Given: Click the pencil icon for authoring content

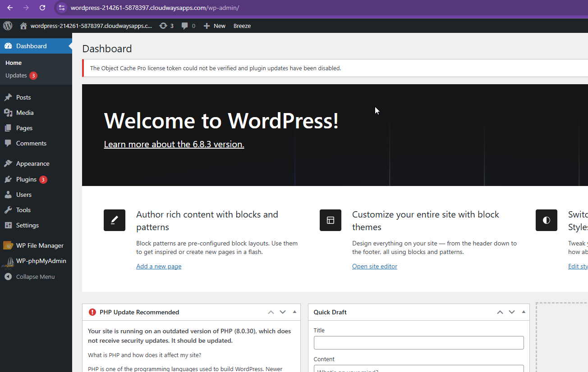Looking at the screenshot, I should click(115, 220).
